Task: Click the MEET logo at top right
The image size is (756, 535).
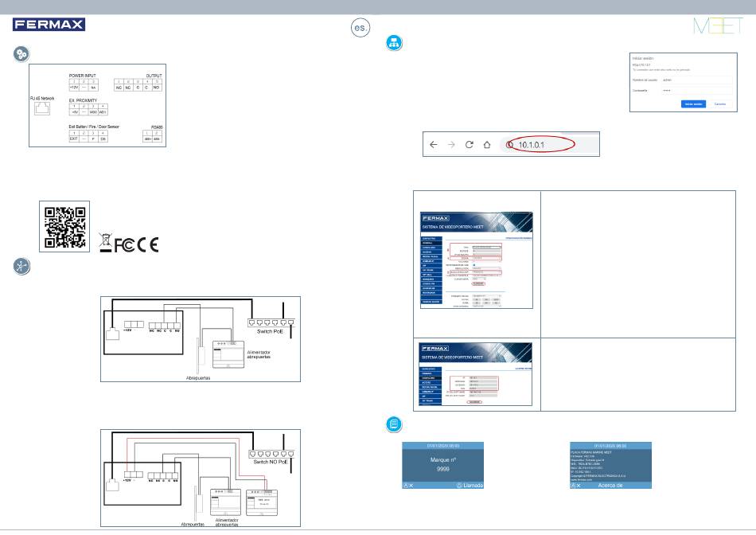Action: (719, 25)
